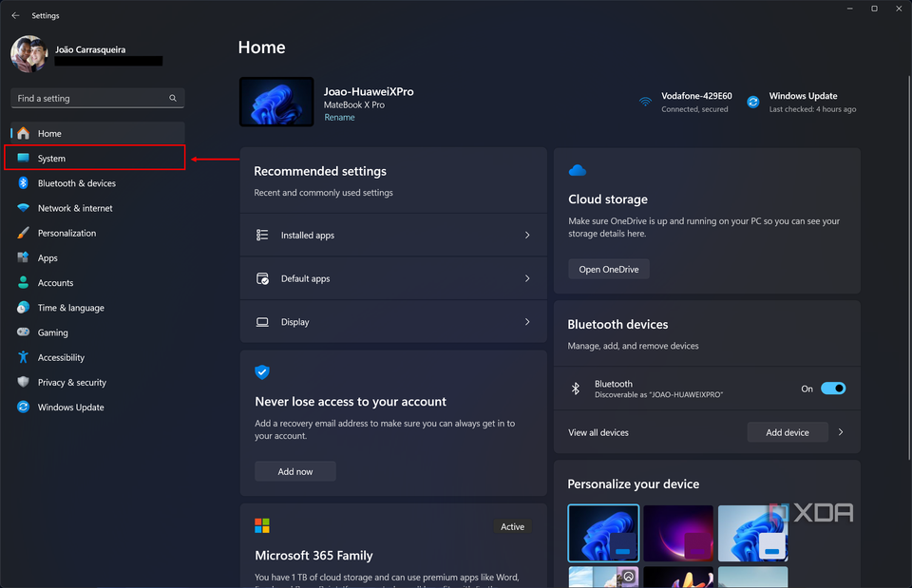Open Network & internet section
Screen dimensions: 912x588
(x=98, y=208)
